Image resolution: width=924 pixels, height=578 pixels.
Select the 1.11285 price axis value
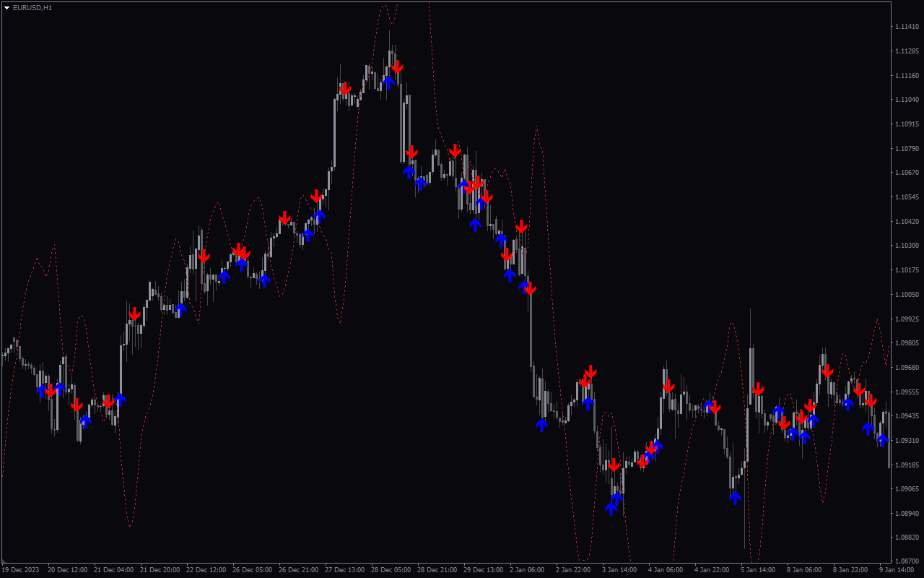coord(907,51)
